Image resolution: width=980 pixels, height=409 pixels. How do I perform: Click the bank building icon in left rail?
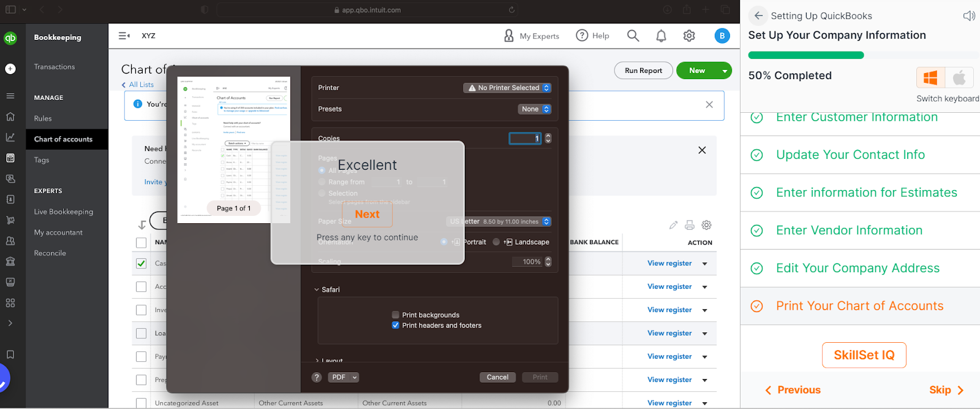tap(10, 261)
